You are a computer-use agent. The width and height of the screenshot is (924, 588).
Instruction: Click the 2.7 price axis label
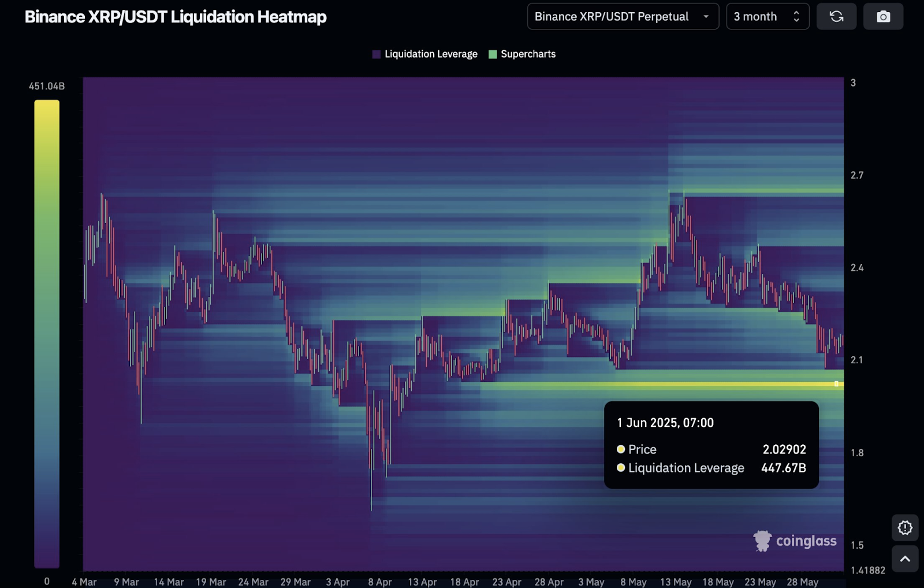pyautogui.click(x=857, y=175)
